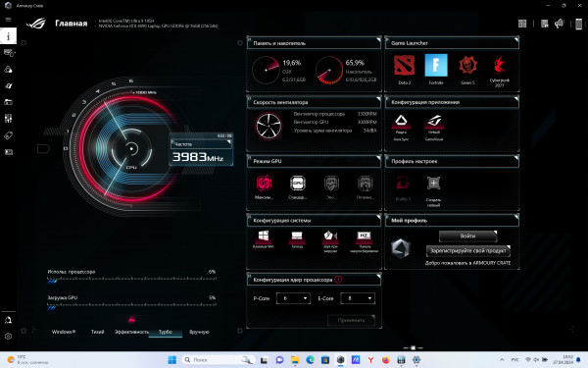
Task: Click the taskbar search box (Поиск)
Action: (219, 360)
